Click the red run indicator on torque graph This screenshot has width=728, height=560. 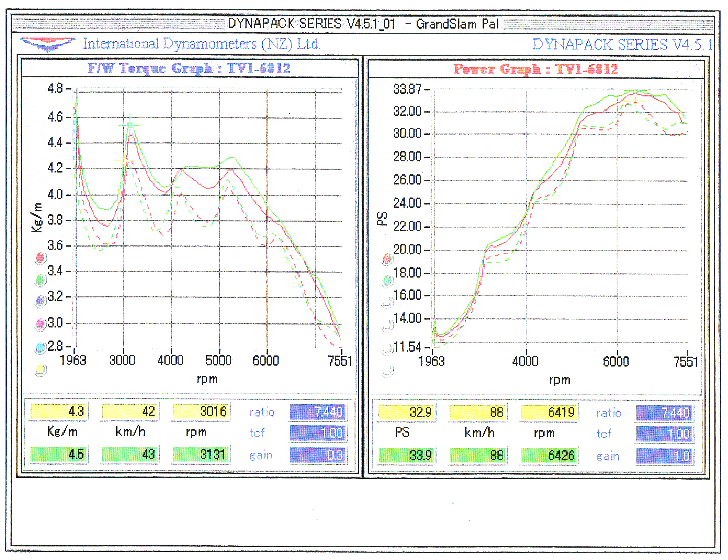click(40, 258)
